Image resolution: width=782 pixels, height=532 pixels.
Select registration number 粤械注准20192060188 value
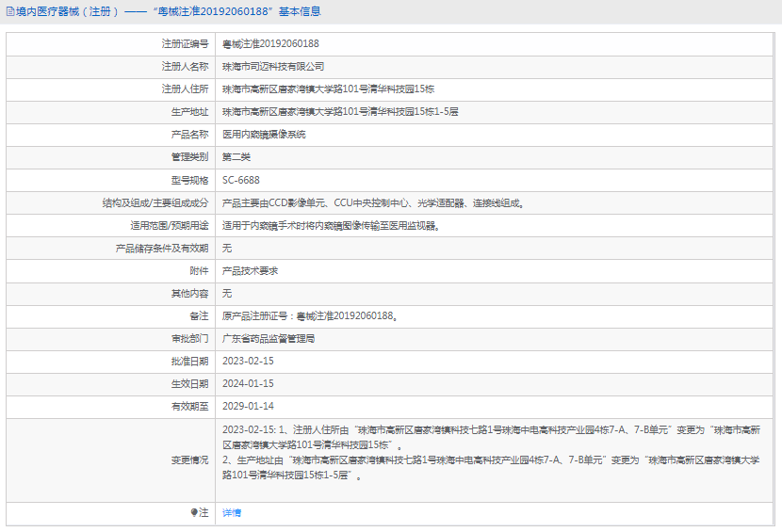[270, 44]
